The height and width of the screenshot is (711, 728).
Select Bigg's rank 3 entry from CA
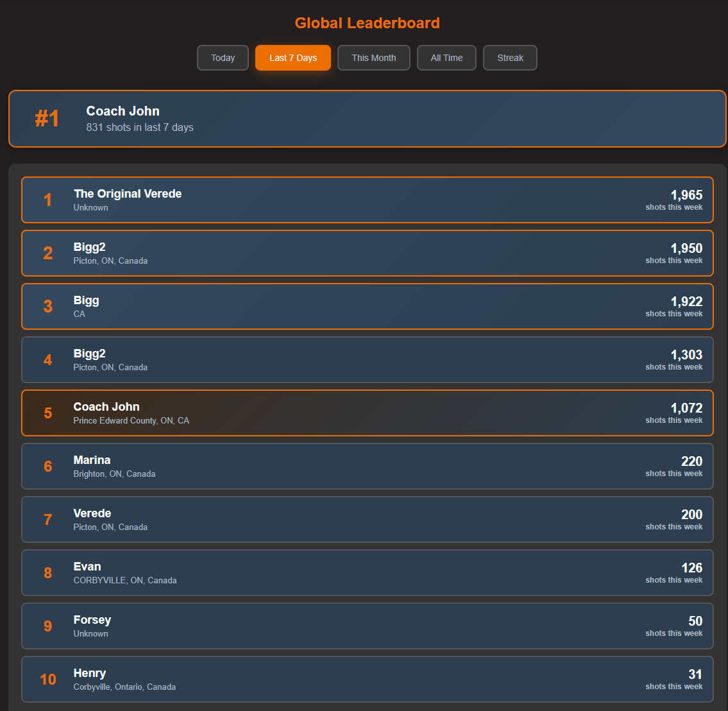click(364, 306)
